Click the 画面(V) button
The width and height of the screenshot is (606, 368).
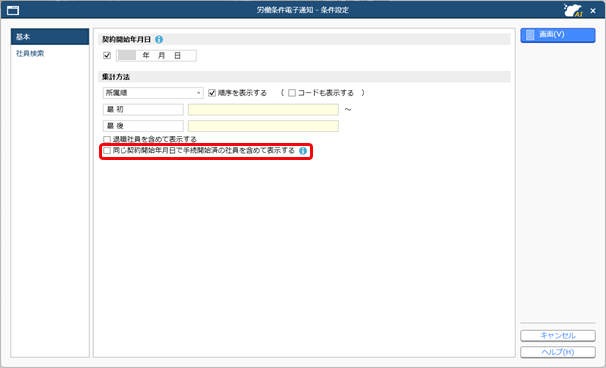[x=558, y=35]
